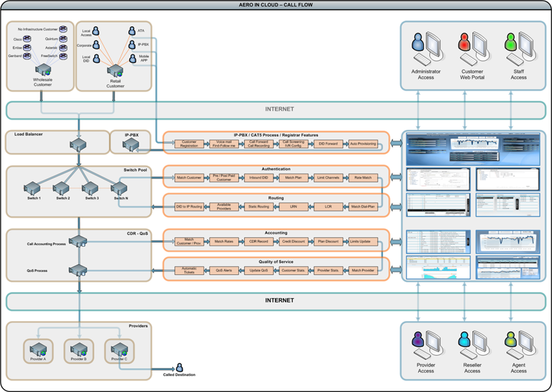
Task: Select the LCR routing step box
Action: click(328, 206)
